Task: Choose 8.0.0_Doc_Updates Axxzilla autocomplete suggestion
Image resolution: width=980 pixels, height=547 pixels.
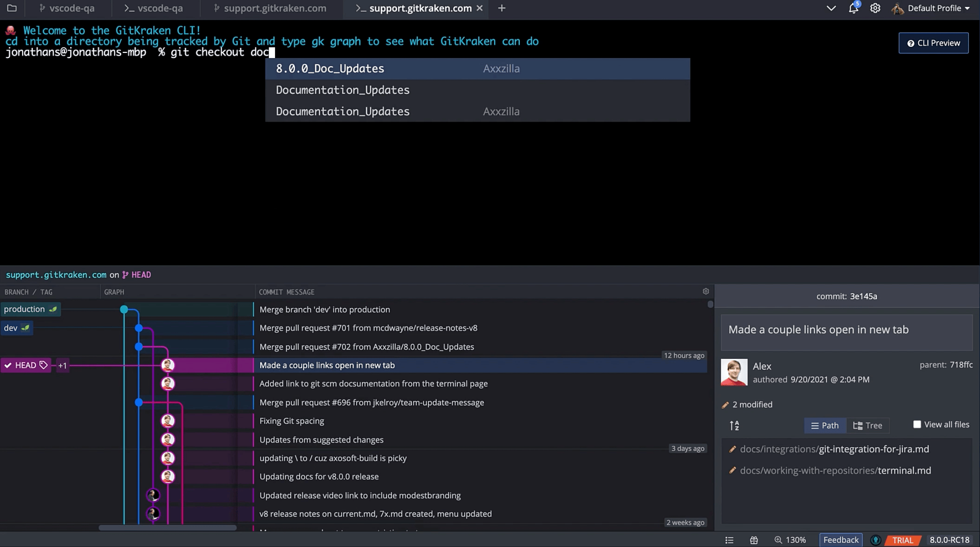Action: click(477, 69)
